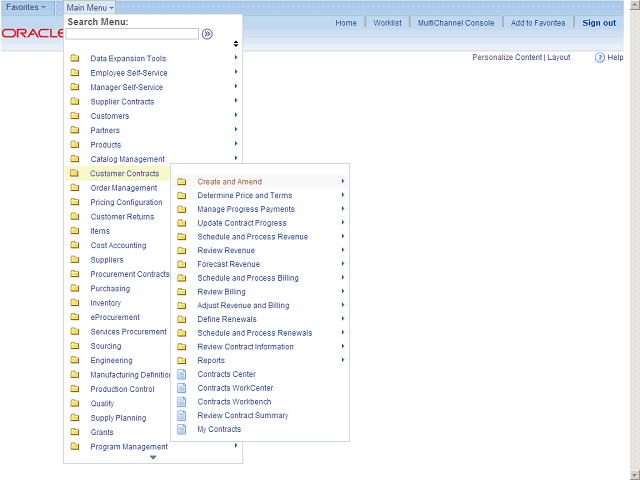Click the Sign out link
The height and width of the screenshot is (480, 640).
tap(599, 23)
